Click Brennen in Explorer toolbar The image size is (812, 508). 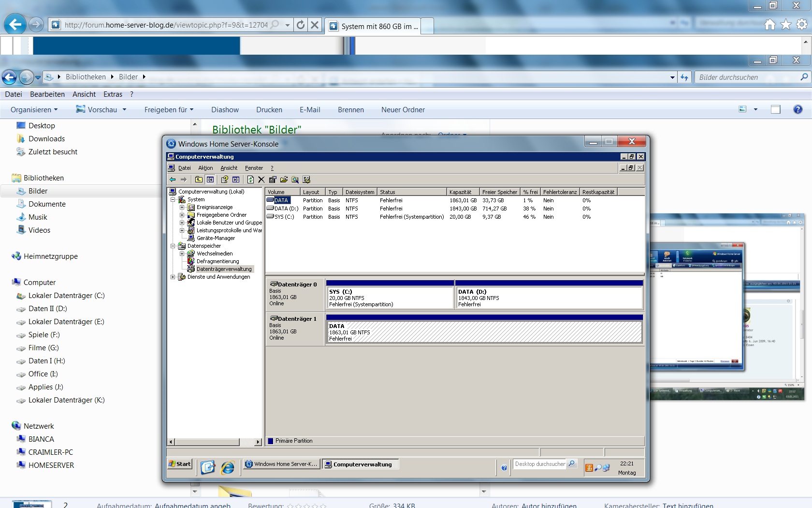point(351,110)
